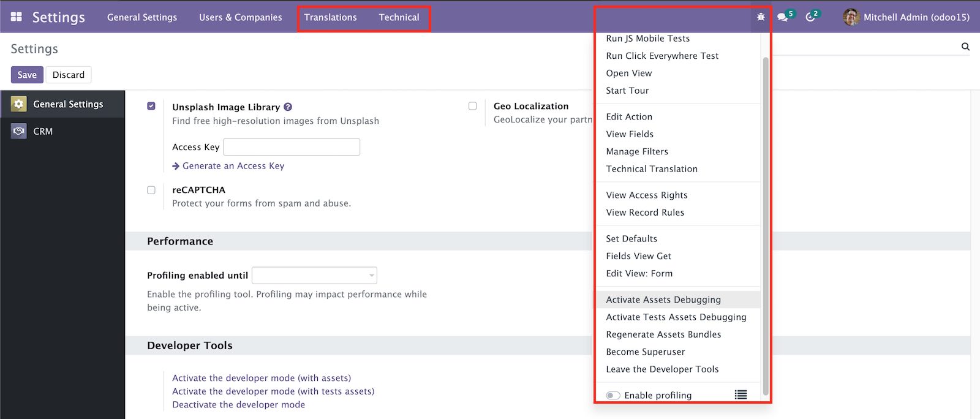The image size is (980, 419).
Task: Open General Settings tab in left sidebar
Action: (62, 104)
